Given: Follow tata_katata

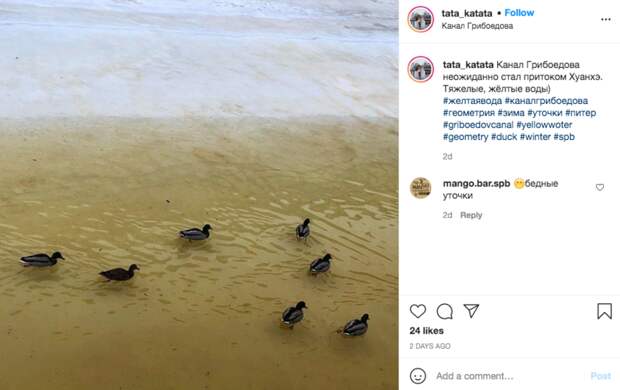Looking at the screenshot, I should tap(519, 13).
